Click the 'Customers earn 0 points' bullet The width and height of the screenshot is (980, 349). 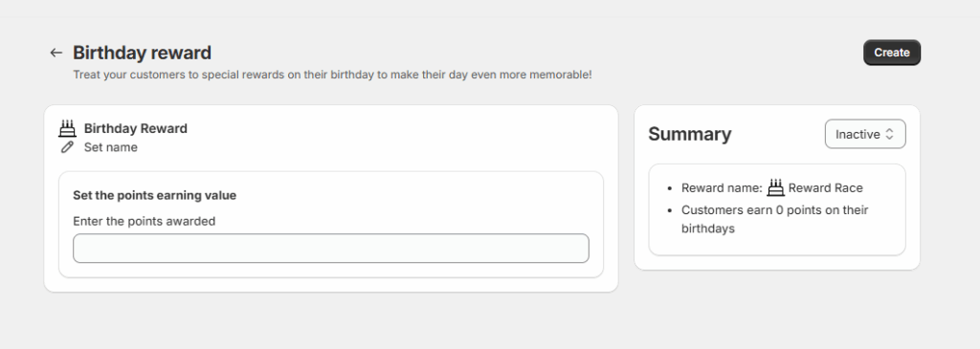775,219
